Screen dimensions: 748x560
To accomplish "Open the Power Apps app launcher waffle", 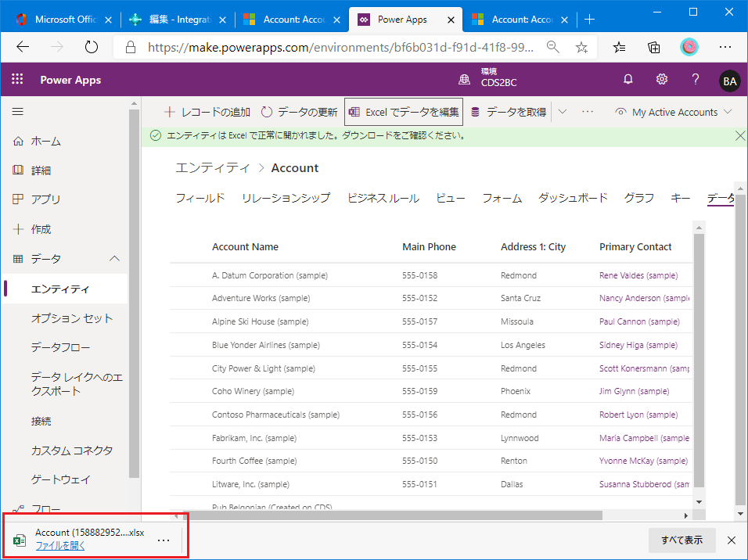I will tap(17, 79).
